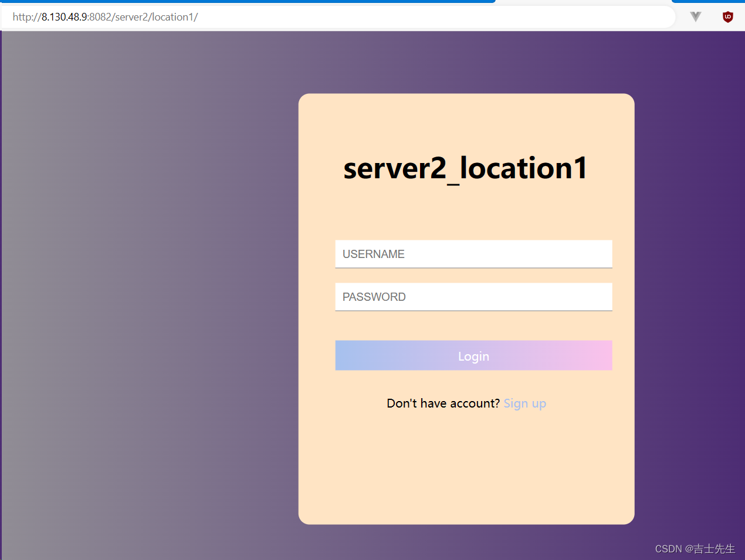Submit the form with the Login button
745x560 pixels.
473,355
